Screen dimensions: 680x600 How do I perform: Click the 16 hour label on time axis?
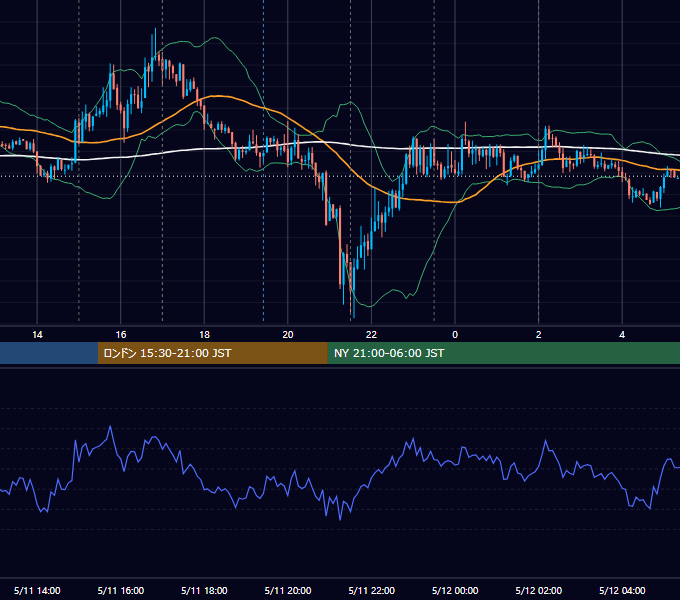(x=121, y=335)
